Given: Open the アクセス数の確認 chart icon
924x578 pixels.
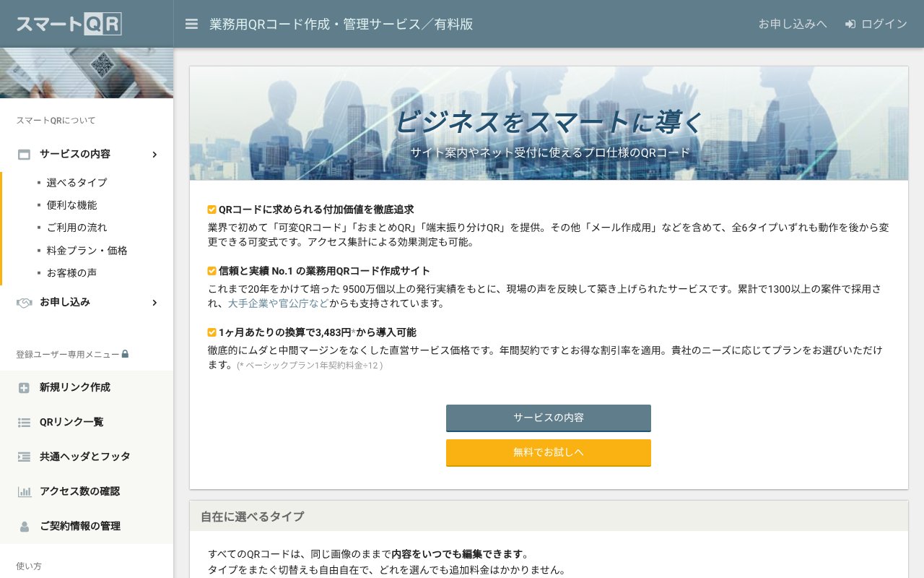Looking at the screenshot, I should [x=24, y=491].
